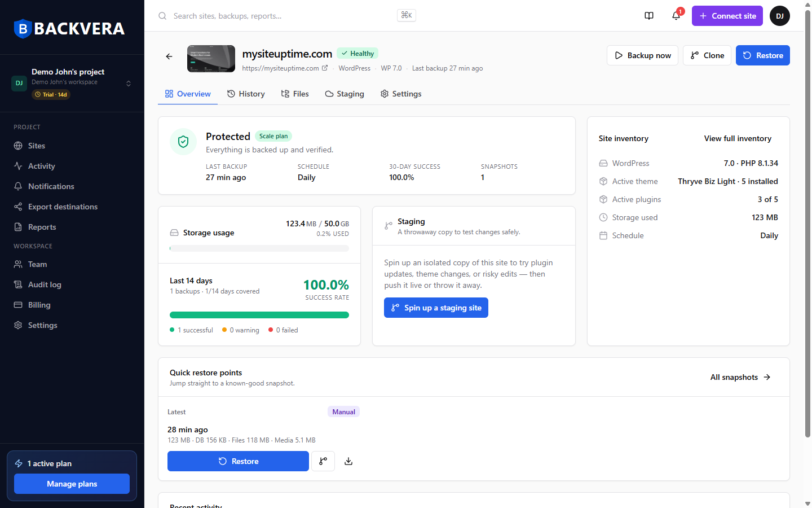
Task: Click the top Restore button
Action: click(763, 55)
